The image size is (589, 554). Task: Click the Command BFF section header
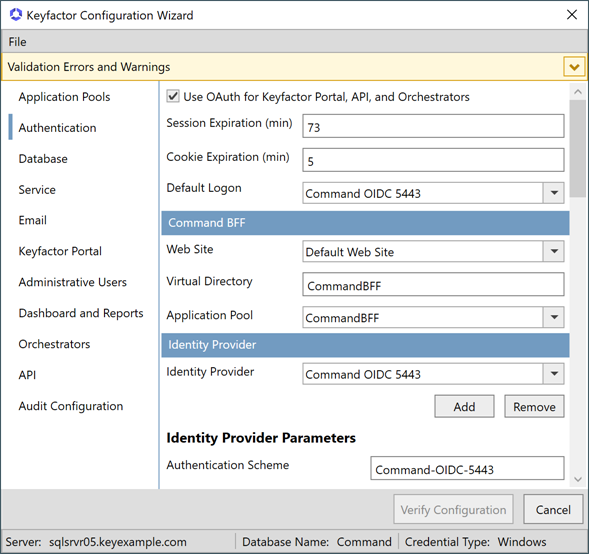click(x=365, y=223)
